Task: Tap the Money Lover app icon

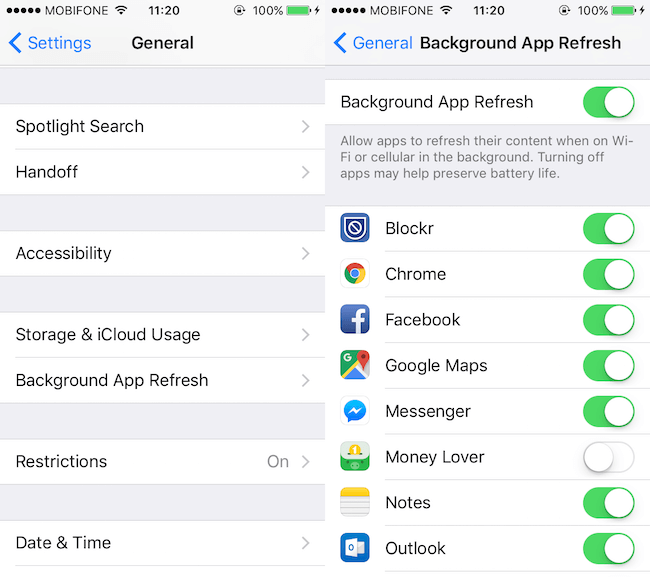Action: (x=355, y=456)
